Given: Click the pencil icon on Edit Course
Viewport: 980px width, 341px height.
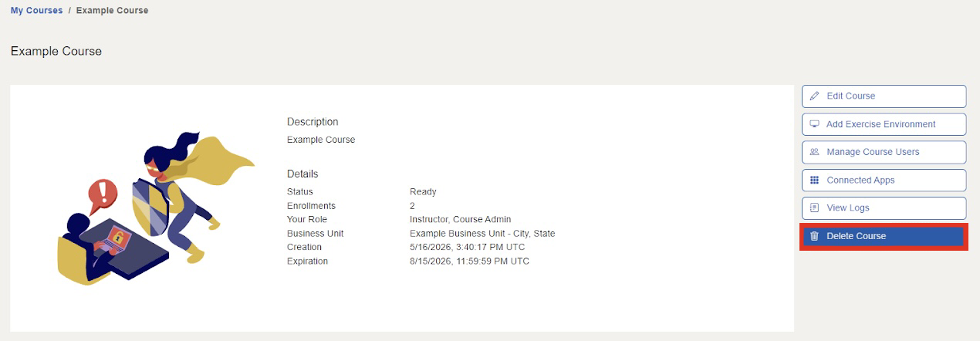Looking at the screenshot, I should click(814, 96).
